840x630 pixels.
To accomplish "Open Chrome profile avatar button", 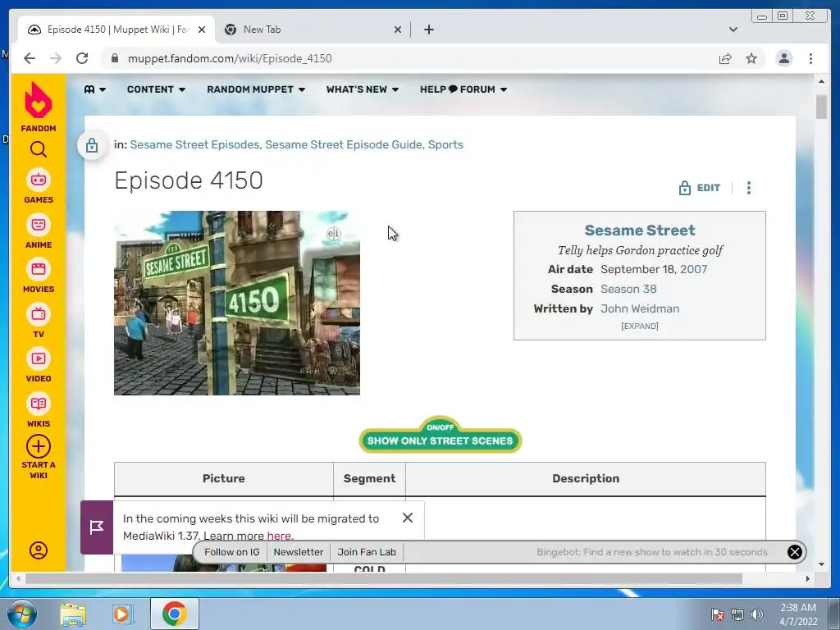I will coord(783,58).
